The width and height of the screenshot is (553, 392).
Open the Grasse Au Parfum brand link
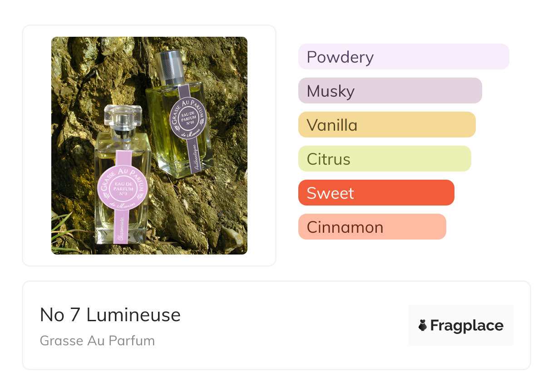(x=97, y=341)
